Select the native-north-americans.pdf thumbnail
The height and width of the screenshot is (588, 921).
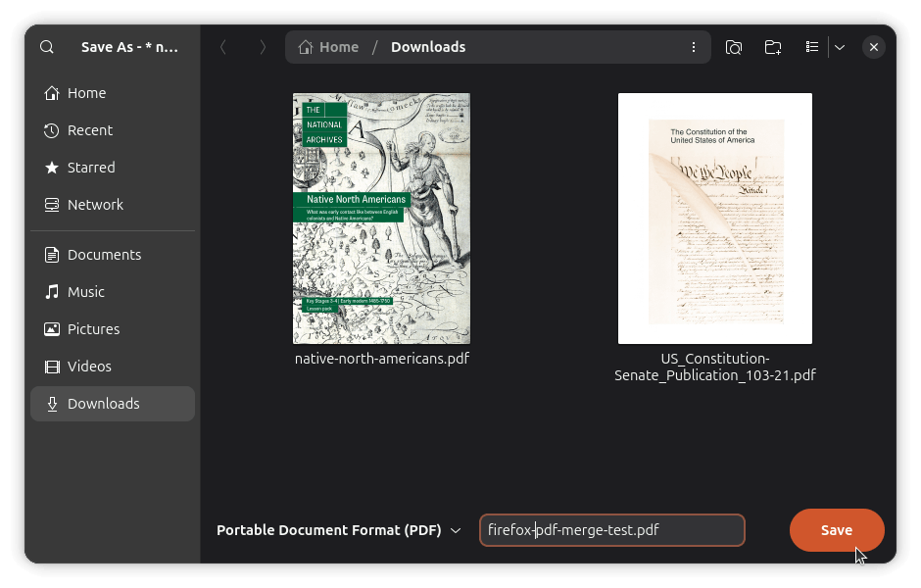point(382,219)
